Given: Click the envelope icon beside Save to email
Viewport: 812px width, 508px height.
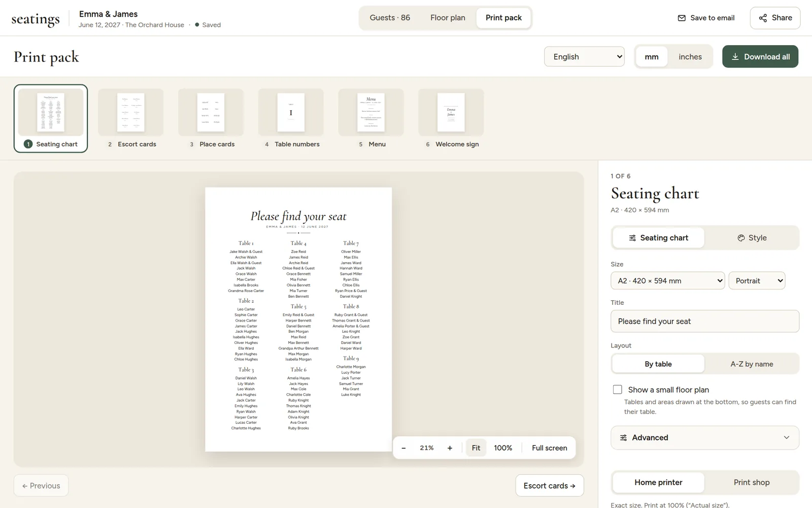Looking at the screenshot, I should [x=682, y=18].
